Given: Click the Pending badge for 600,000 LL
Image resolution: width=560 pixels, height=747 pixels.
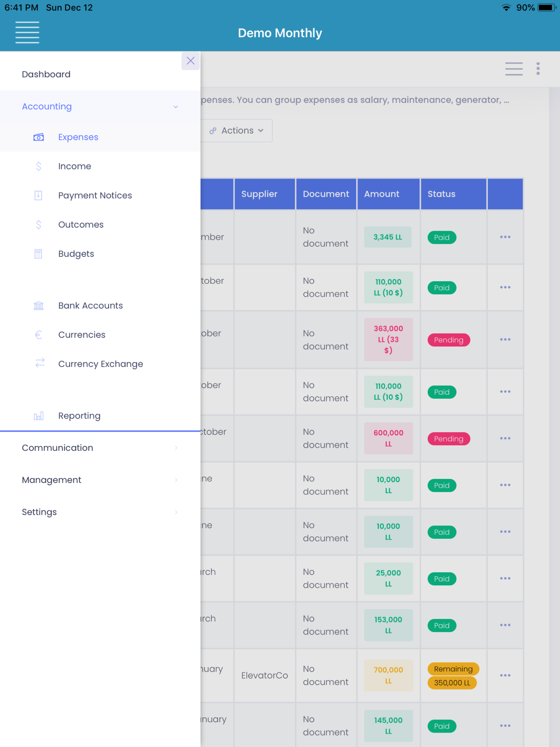Looking at the screenshot, I should tap(448, 439).
